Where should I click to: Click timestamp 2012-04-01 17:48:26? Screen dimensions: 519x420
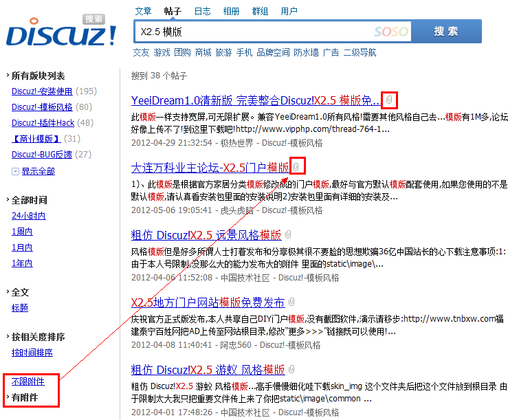[x=172, y=412]
